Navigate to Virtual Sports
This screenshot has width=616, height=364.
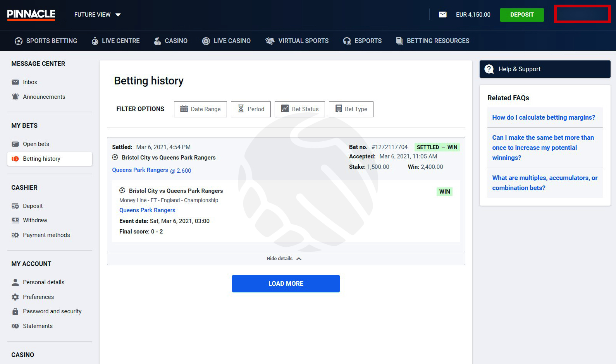pos(297,41)
